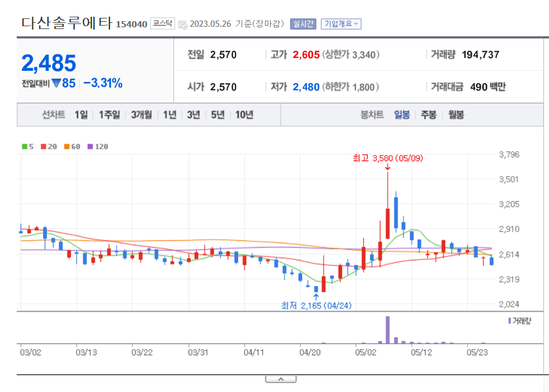Click the purple 120-day moving average swatch

(90, 147)
